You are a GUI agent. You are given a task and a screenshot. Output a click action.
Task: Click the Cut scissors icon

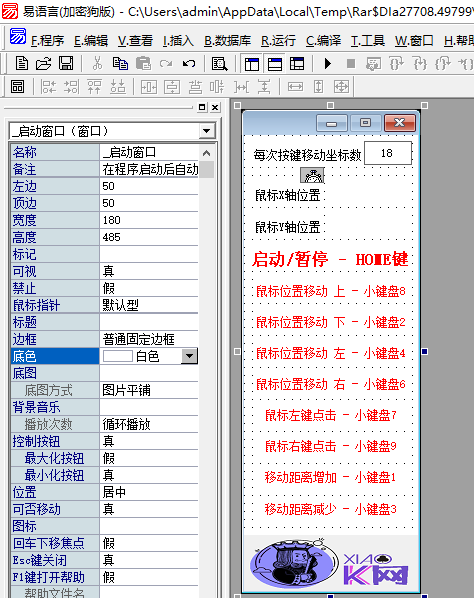click(98, 63)
